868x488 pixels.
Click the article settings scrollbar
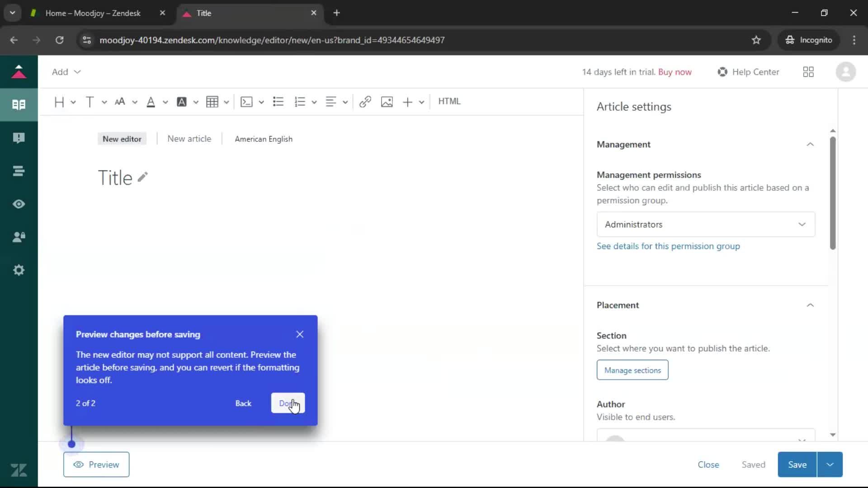[x=833, y=193]
